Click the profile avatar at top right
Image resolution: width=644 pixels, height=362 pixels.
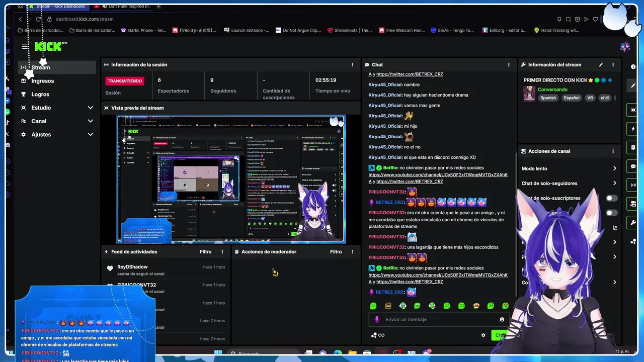tap(625, 47)
